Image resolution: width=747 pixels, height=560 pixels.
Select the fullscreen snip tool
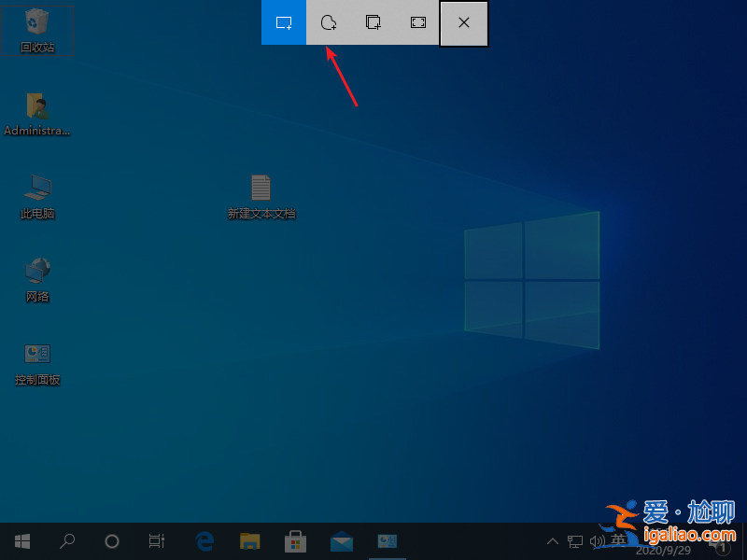click(417, 23)
